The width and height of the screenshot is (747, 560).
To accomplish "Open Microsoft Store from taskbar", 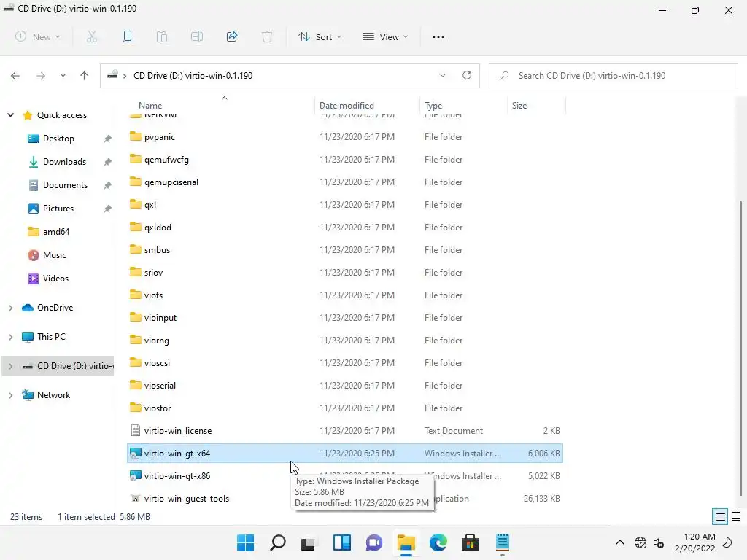I will [471, 542].
